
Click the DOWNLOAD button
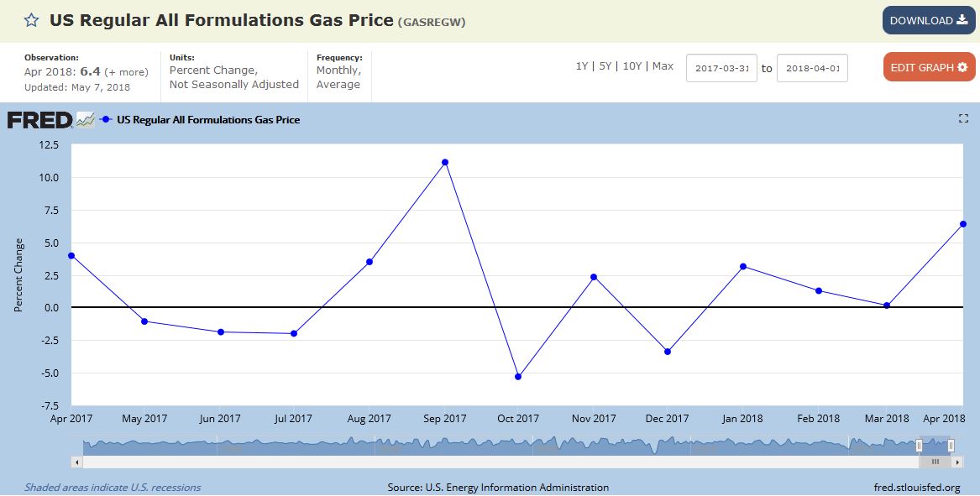928,20
